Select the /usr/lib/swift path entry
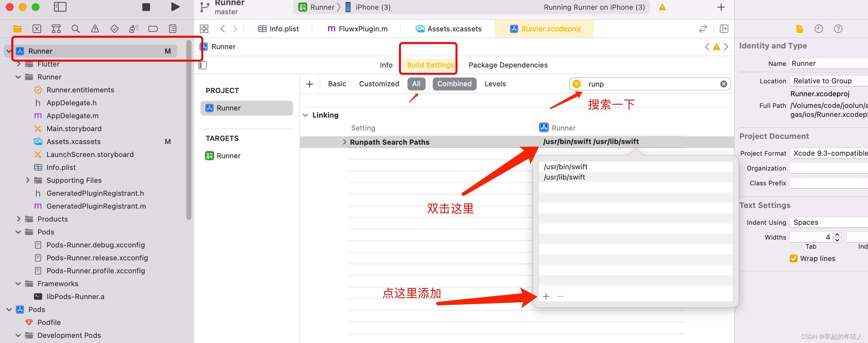The width and height of the screenshot is (868, 343). 635,177
